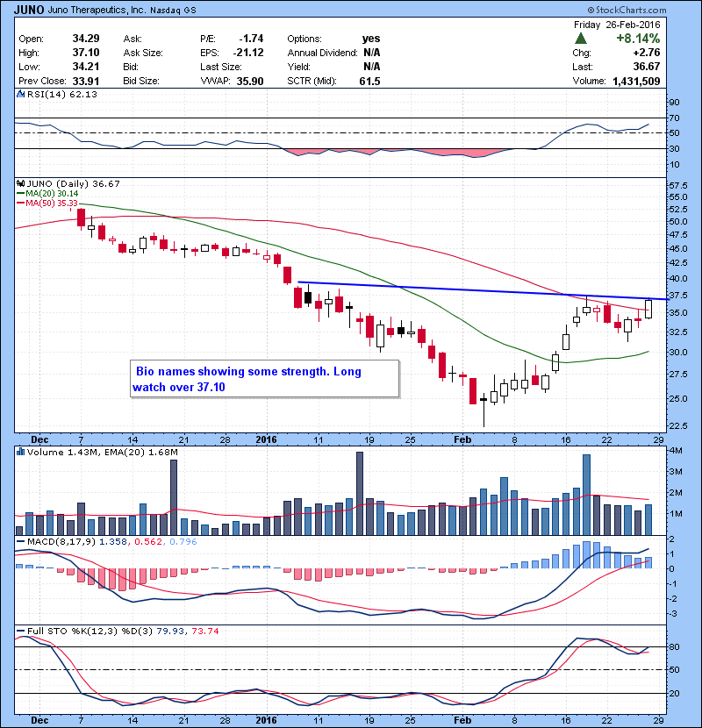Click the SCTR (Mid) value 61.5

pos(369,82)
